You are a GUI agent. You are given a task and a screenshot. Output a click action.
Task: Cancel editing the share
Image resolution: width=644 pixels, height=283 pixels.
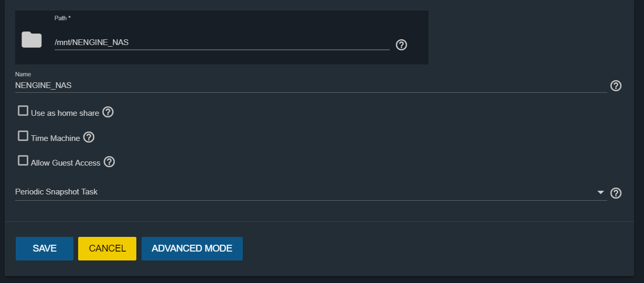(108, 248)
